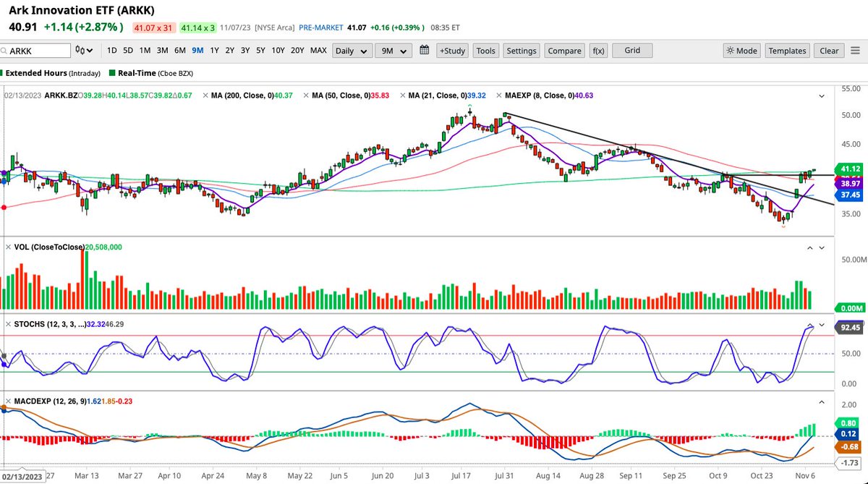Screen dimensions: 868x484
Task: Select the 20Y time range
Action: 297,51
